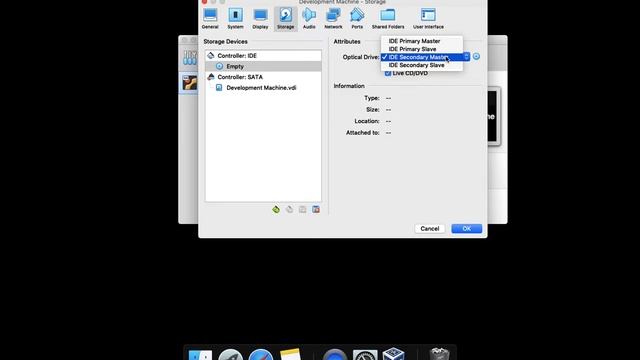Click the Cancel button
This screenshot has width=640, height=360.
coord(430,229)
